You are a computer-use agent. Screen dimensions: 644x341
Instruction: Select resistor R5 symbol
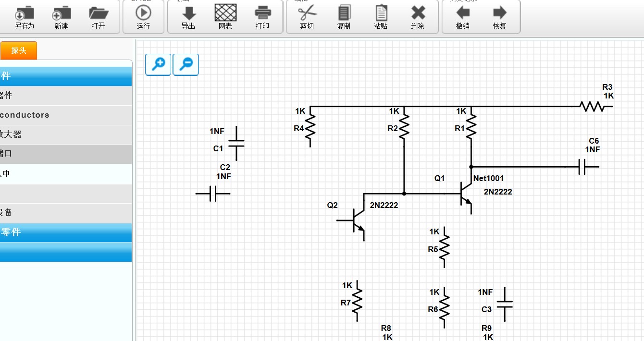tap(445, 247)
